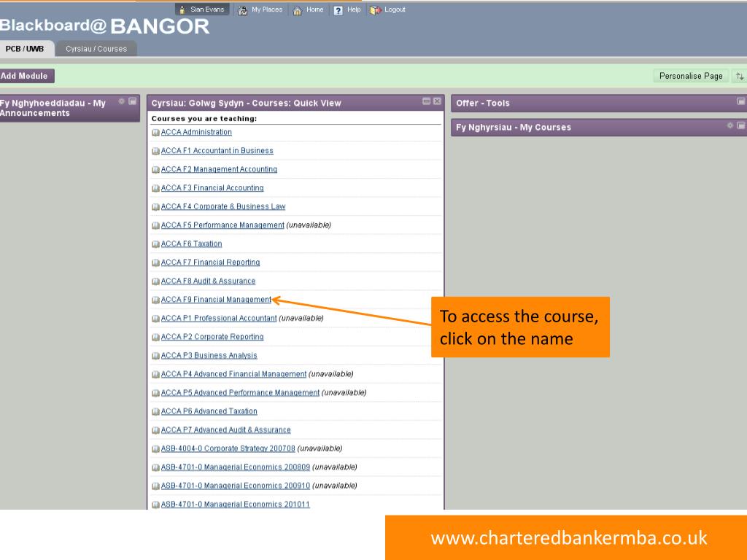
Task: Open settings gear on My Courses module
Action: tap(729, 125)
